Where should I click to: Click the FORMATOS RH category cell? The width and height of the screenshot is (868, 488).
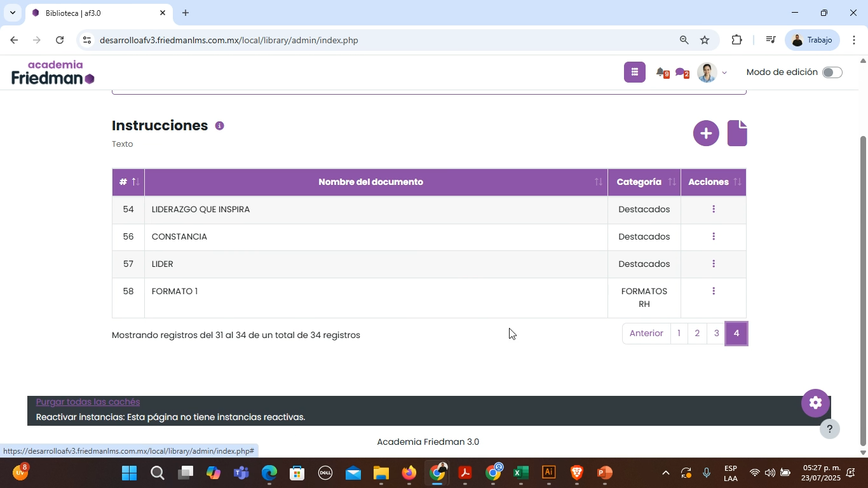coord(644,297)
